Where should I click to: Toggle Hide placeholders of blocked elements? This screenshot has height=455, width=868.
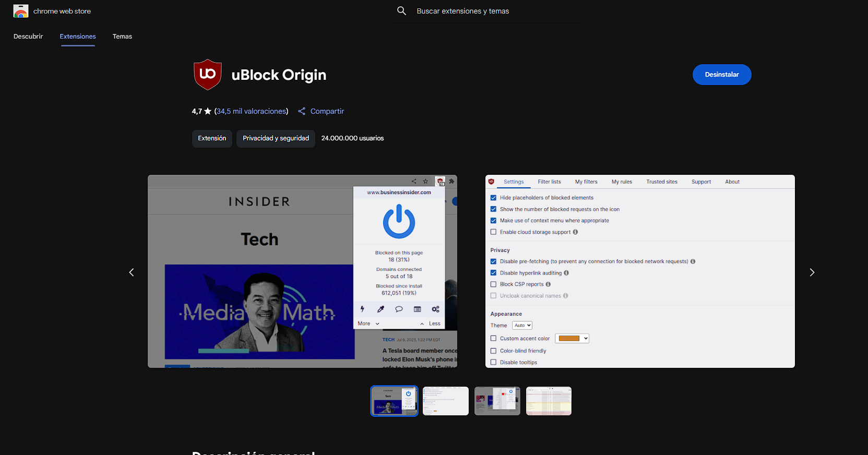pyautogui.click(x=493, y=198)
